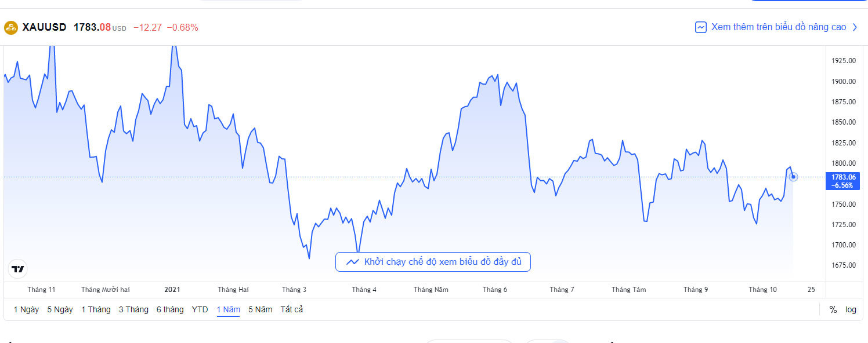The height and width of the screenshot is (343, 868).
Task: Click the advanced chart icon at top right
Action: point(701,27)
